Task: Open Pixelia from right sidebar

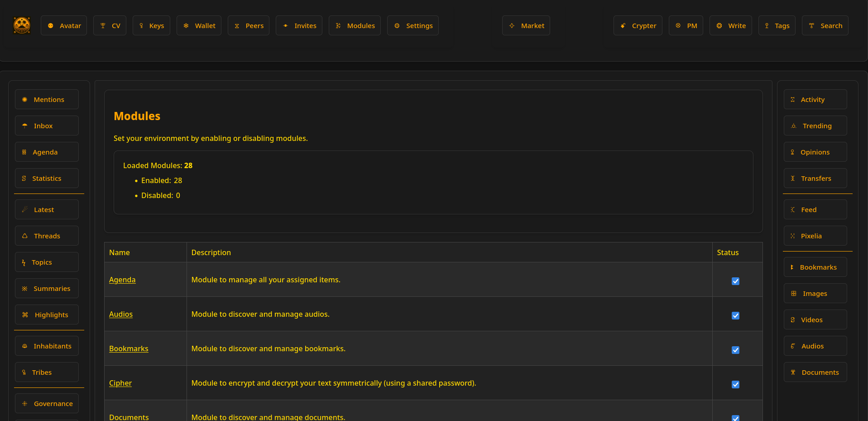Action: [x=815, y=236]
